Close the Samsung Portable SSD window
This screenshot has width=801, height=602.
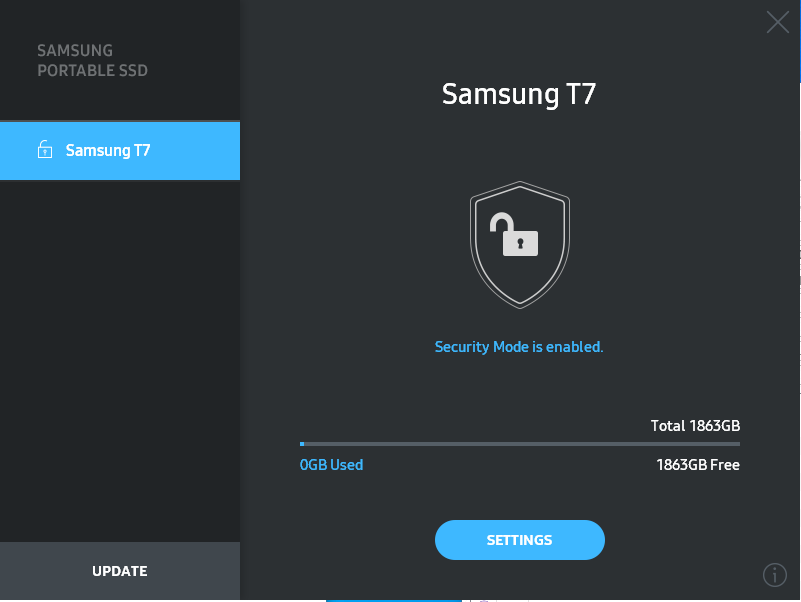coord(777,22)
